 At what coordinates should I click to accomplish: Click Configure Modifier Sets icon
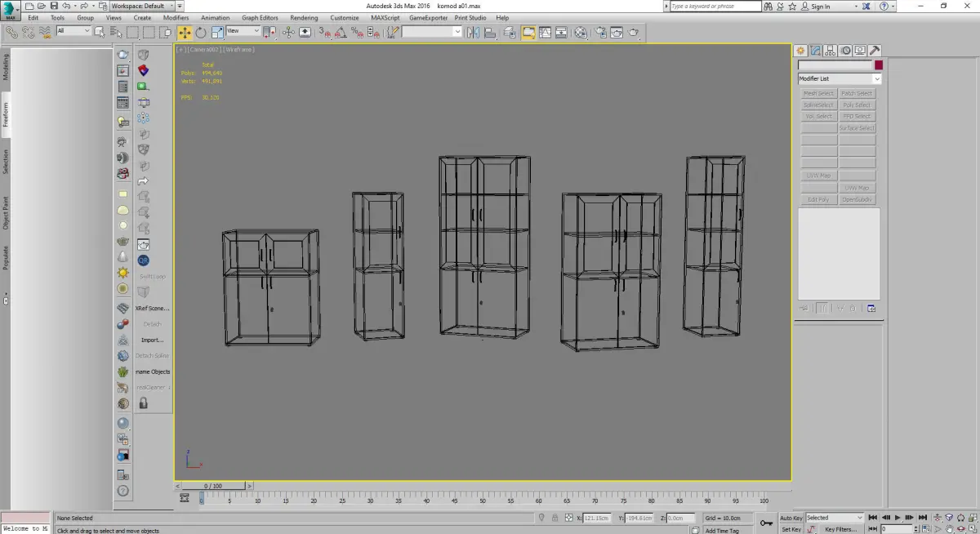[x=871, y=309]
